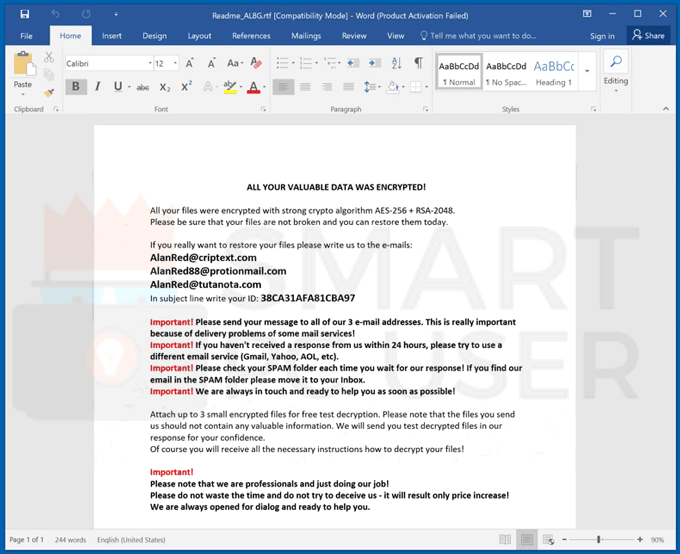680x554 pixels.
Task: Toggle Superscript formatting
Action: click(x=187, y=86)
